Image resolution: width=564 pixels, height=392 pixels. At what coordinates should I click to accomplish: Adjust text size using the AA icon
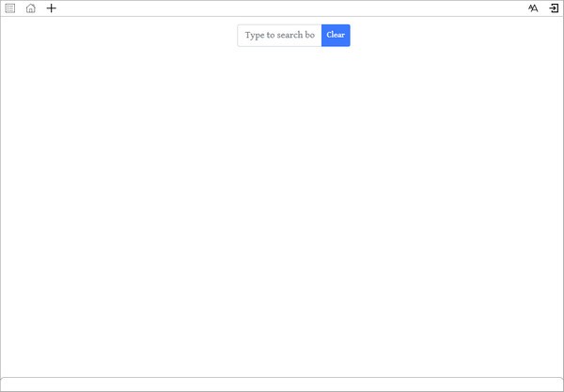click(533, 8)
